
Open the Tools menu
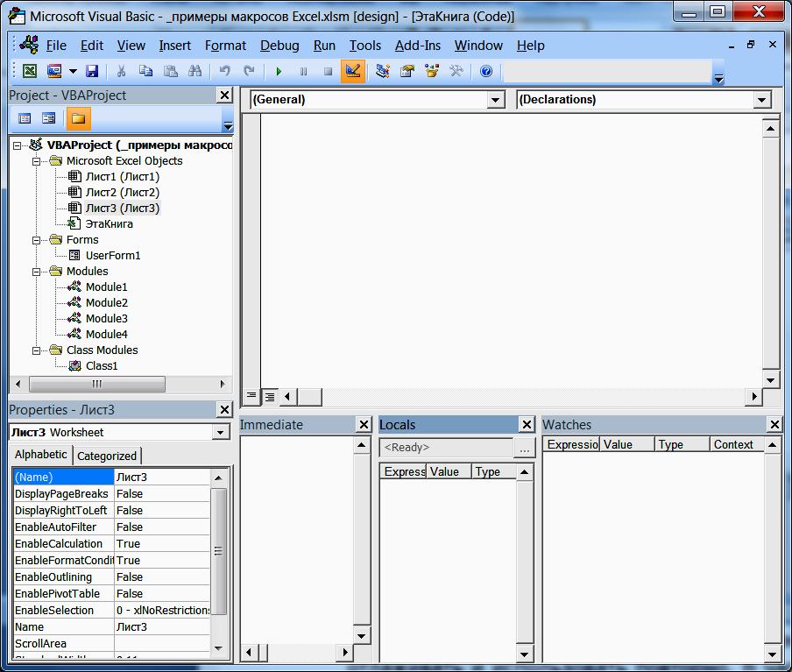365,46
